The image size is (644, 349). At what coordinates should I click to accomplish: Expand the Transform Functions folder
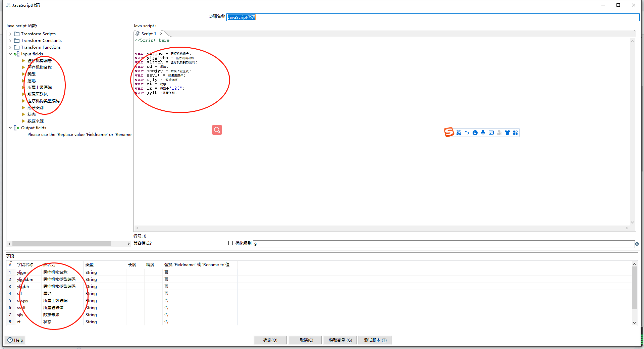[10, 47]
